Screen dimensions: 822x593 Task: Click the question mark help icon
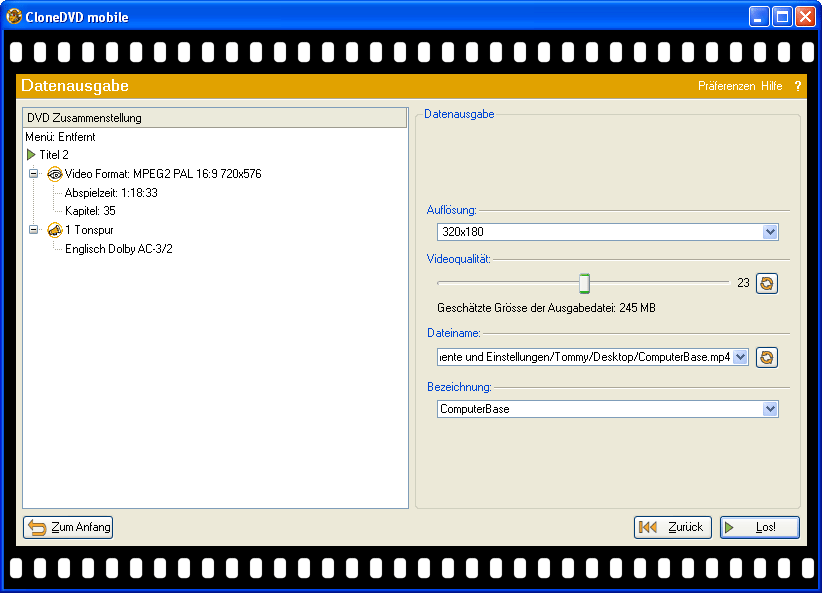pos(797,86)
